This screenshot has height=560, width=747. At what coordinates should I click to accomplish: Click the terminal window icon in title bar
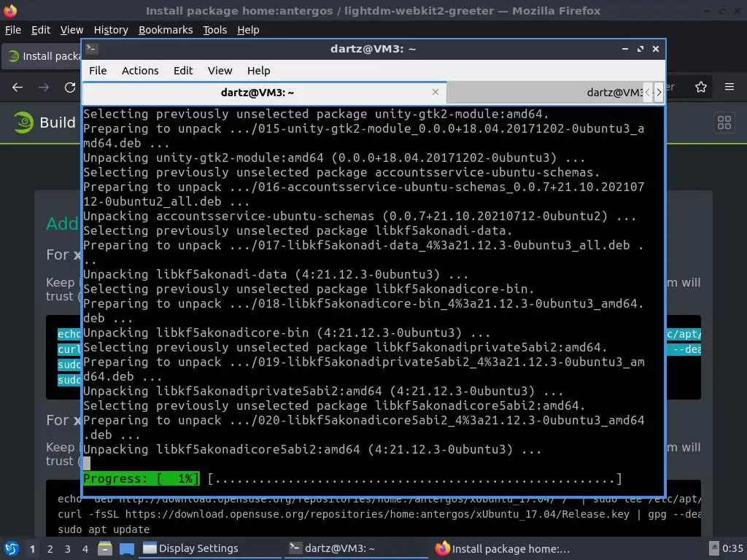92,49
